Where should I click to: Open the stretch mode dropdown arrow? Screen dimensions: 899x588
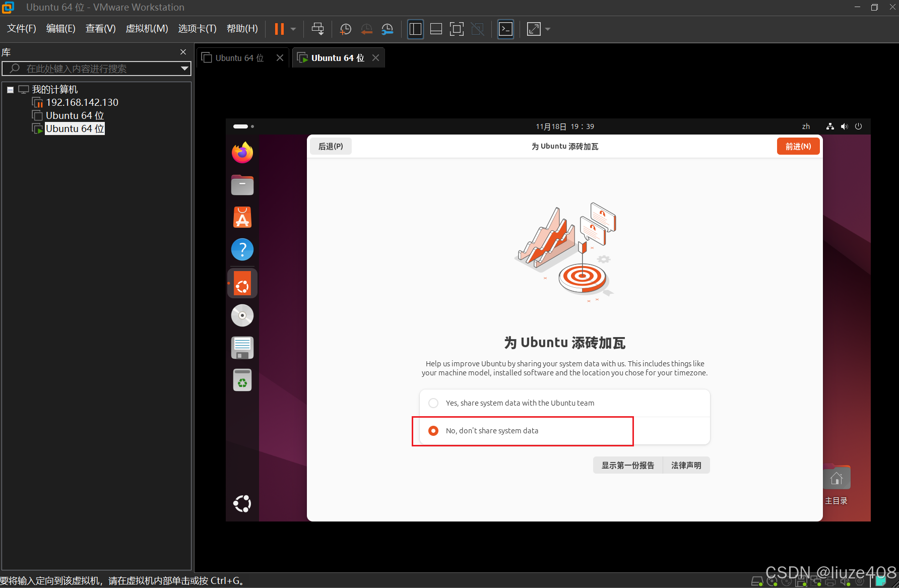point(548,29)
